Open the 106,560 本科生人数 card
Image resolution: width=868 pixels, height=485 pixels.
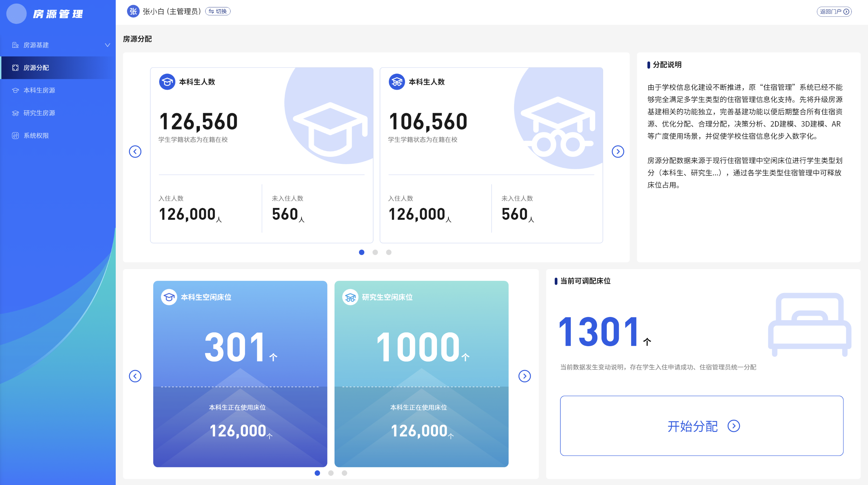(491, 155)
